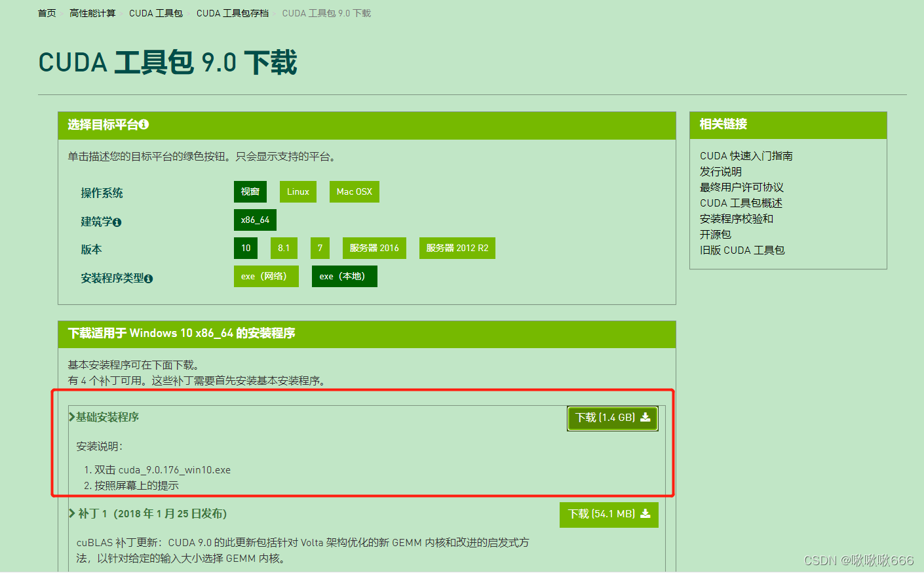This screenshot has width=924, height=573.
Task: Select the x86_64 architecture option
Action: coord(255,220)
